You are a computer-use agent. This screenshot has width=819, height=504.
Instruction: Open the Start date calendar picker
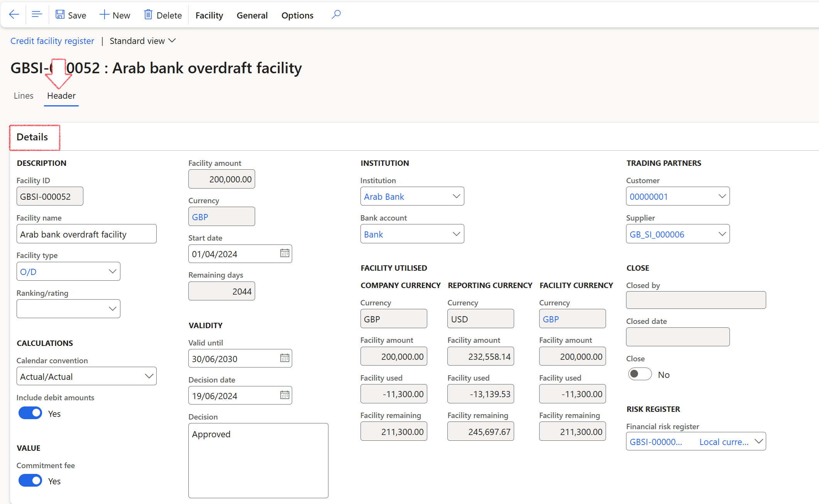click(x=284, y=253)
